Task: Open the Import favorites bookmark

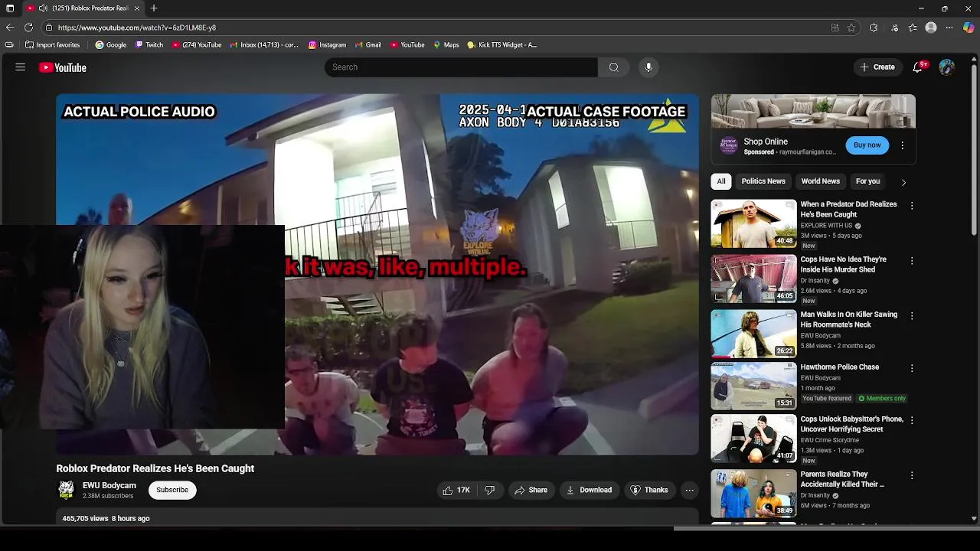Action: click(52, 45)
